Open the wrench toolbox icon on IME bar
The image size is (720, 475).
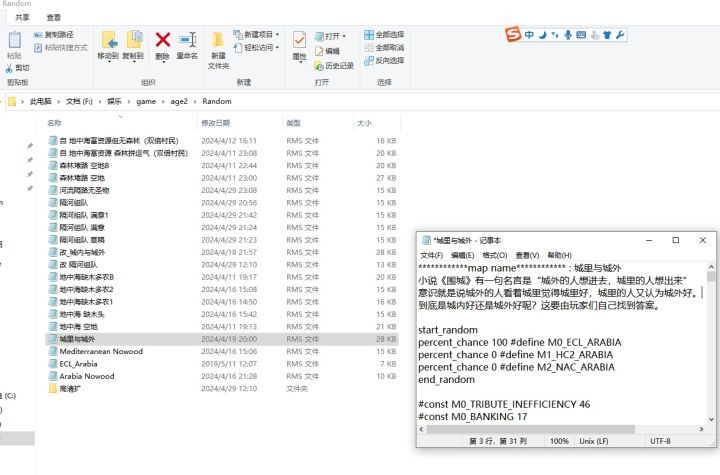click(x=620, y=35)
